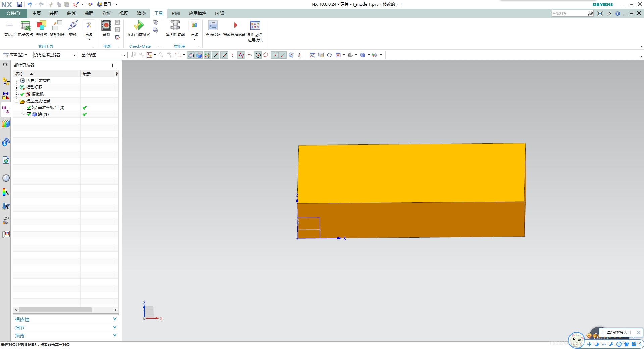This screenshot has height=349, width=644.
Task: Select the 移动对象 move object tool
Action: [x=57, y=28]
